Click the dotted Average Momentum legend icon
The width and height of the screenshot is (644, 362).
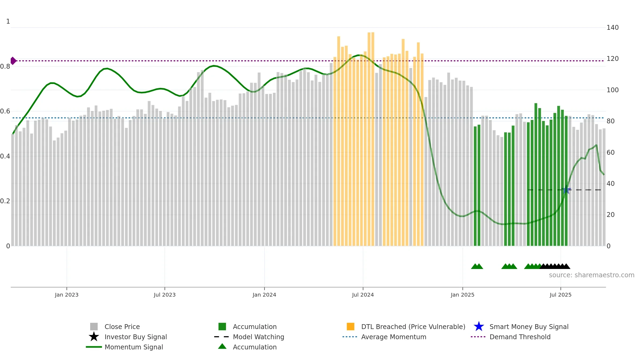coord(350,337)
